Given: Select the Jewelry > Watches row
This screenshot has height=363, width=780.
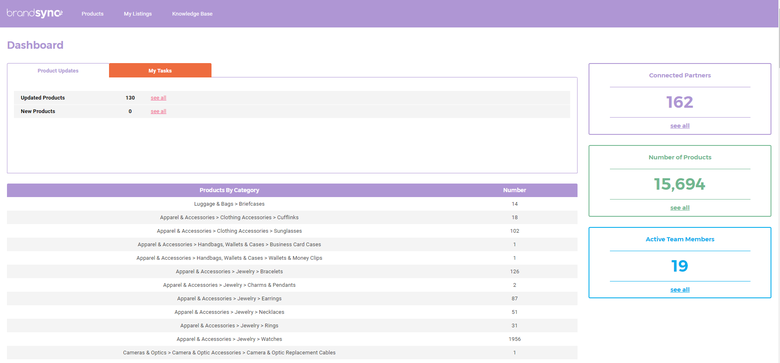Looking at the screenshot, I should pyautogui.click(x=292, y=339).
